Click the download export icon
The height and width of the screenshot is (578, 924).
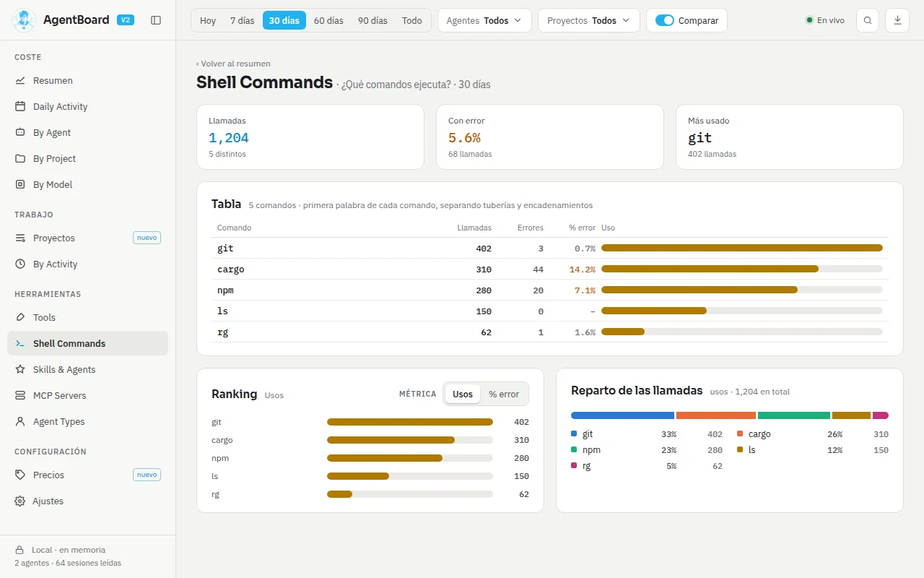tap(898, 20)
